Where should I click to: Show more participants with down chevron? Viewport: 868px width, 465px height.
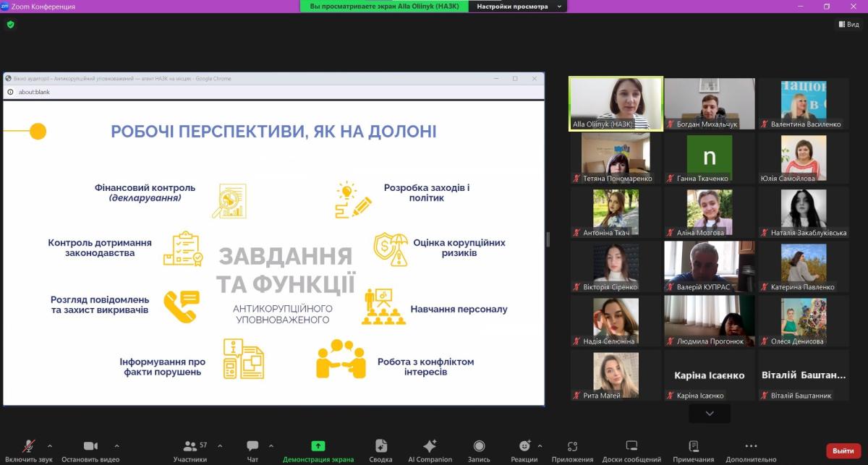coord(709,413)
